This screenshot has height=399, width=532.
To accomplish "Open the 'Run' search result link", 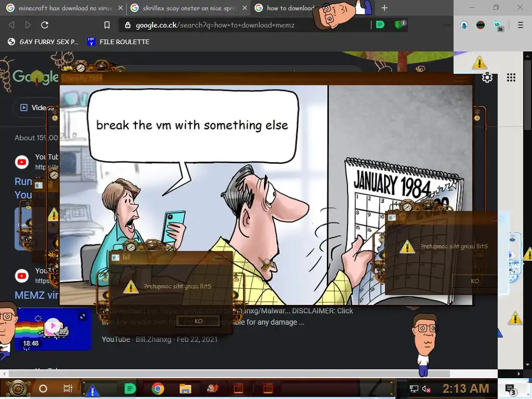I will coord(23,181).
